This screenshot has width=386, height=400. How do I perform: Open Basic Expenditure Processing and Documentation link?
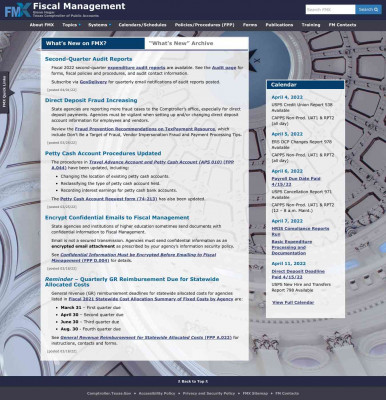click(x=292, y=247)
